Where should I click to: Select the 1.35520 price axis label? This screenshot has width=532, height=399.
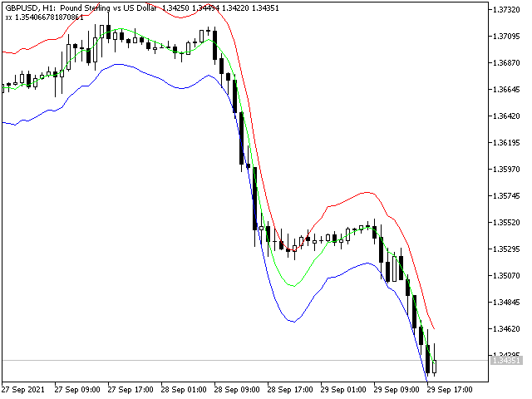coord(506,222)
